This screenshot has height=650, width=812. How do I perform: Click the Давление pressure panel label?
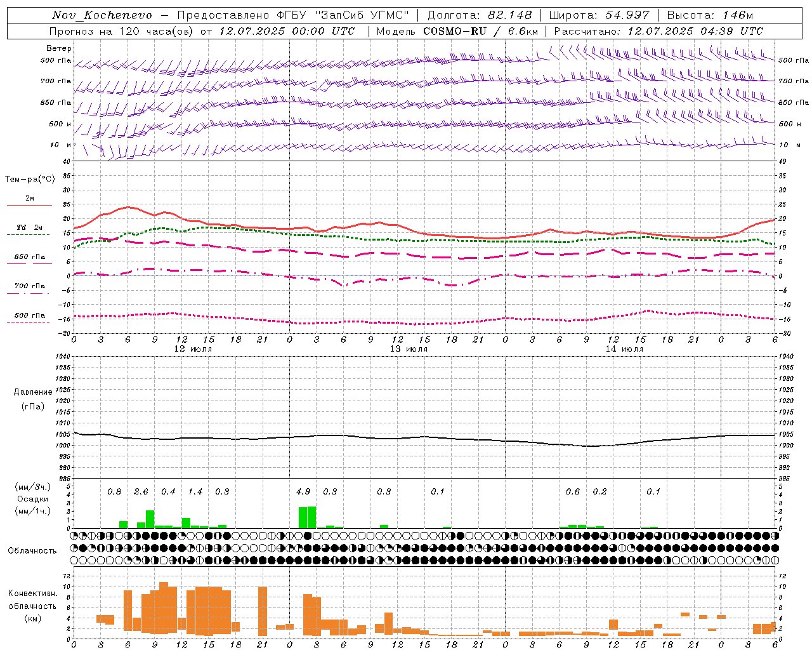point(33,392)
